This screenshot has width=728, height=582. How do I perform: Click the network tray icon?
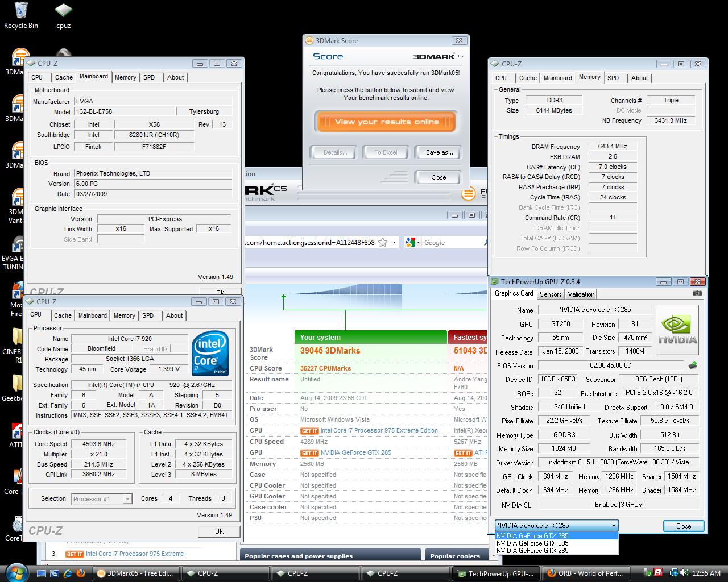coord(673,573)
